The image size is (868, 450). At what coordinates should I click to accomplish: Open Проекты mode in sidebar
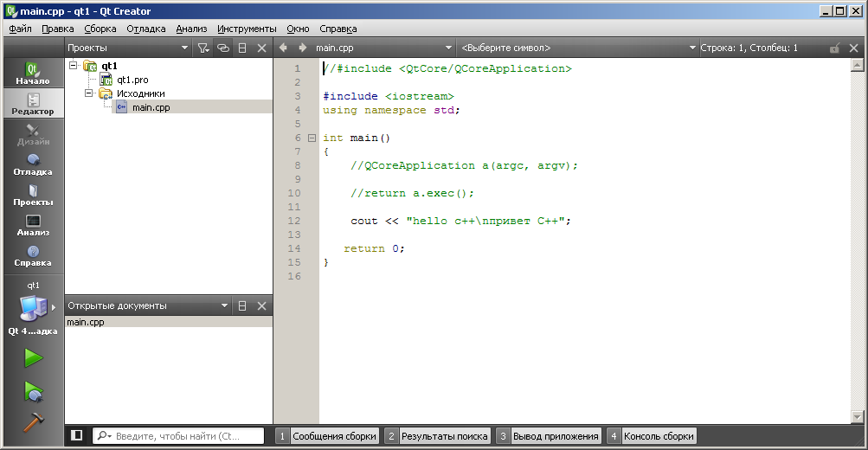point(33,195)
